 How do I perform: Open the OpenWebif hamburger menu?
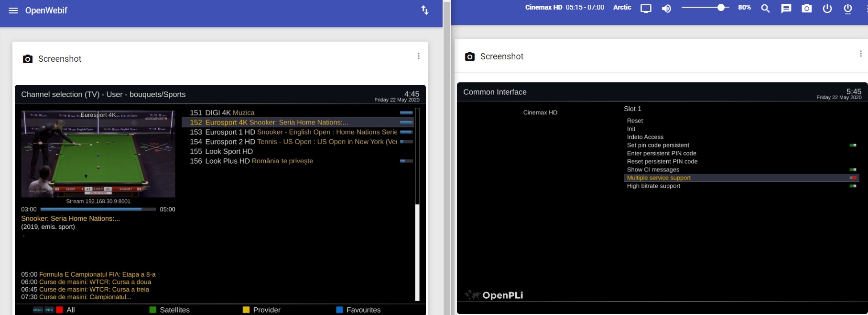(13, 11)
